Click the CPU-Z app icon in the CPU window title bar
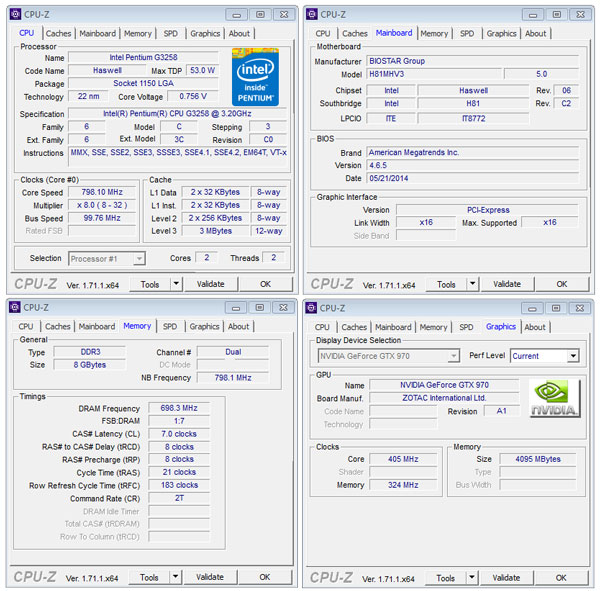600x591 pixels. point(15,14)
